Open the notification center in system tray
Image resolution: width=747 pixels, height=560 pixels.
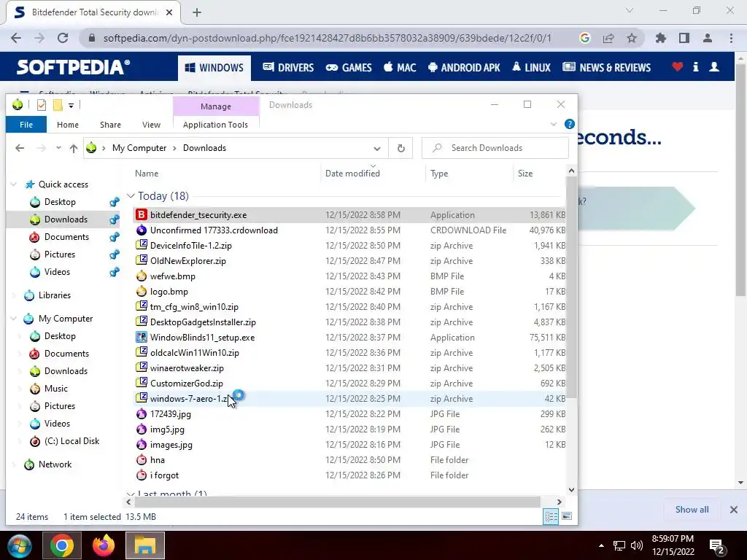pyautogui.click(x=718, y=547)
